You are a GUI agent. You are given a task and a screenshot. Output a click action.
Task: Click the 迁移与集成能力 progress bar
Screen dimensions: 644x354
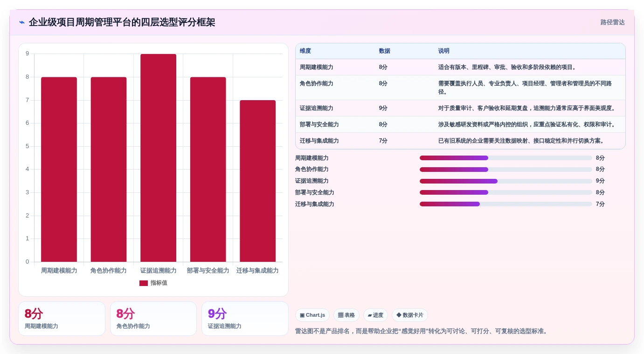pos(506,204)
